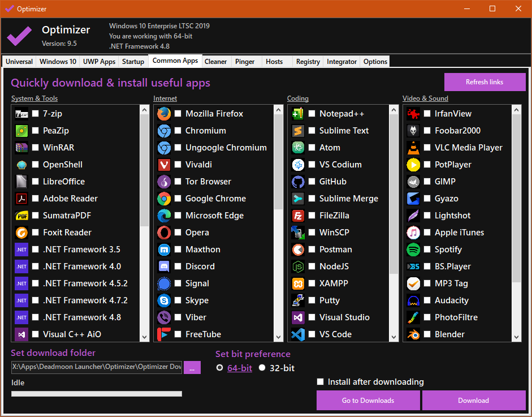Viewport: 532px width, 417px height.
Task: Click the GitHub icon
Action: (298, 182)
